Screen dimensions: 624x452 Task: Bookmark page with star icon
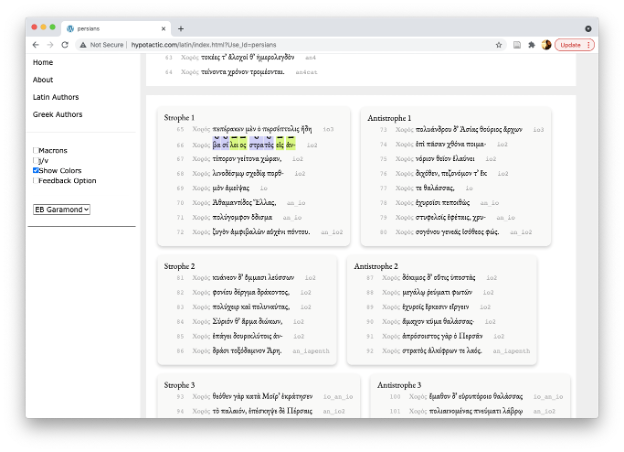[x=499, y=45]
